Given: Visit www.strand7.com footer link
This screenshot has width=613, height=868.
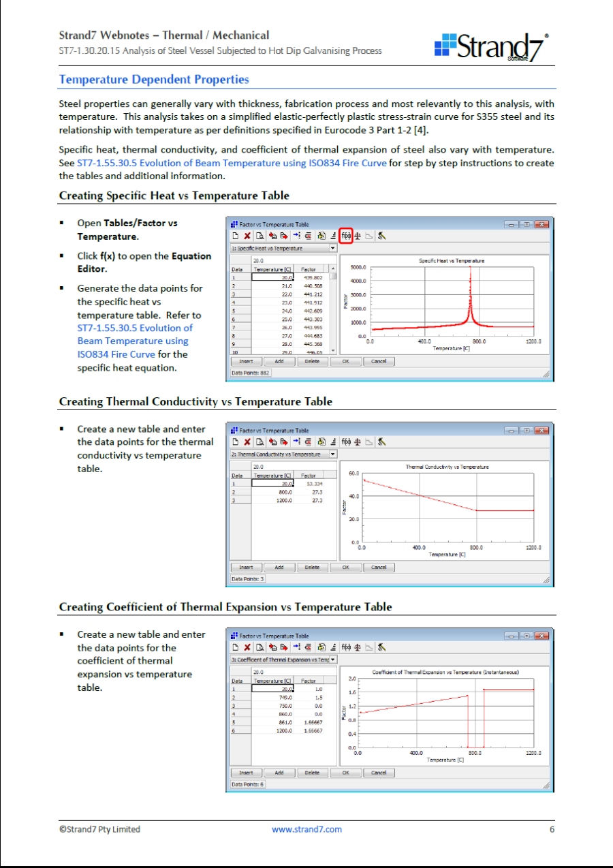Looking at the screenshot, I should 306,829.
